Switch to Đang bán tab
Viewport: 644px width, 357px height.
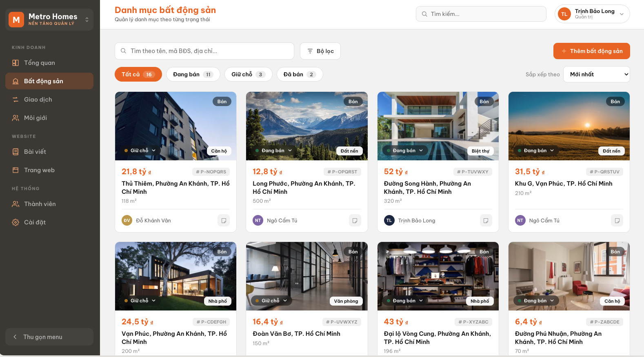[x=193, y=74]
